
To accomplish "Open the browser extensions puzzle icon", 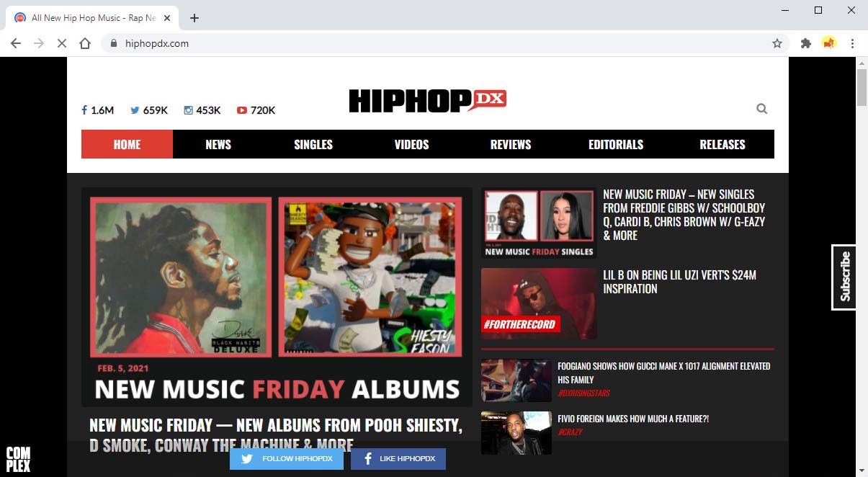I will pyautogui.click(x=806, y=43).
